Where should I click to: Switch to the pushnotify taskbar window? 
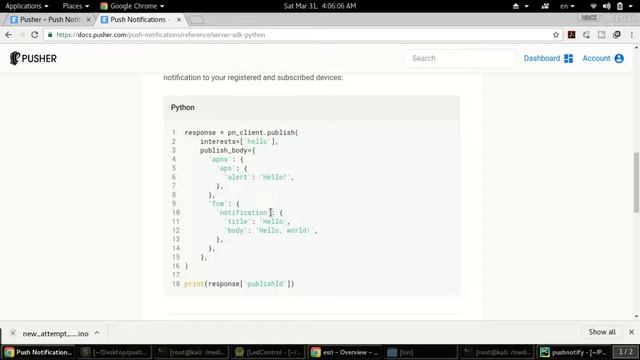(x=574, y=352)
